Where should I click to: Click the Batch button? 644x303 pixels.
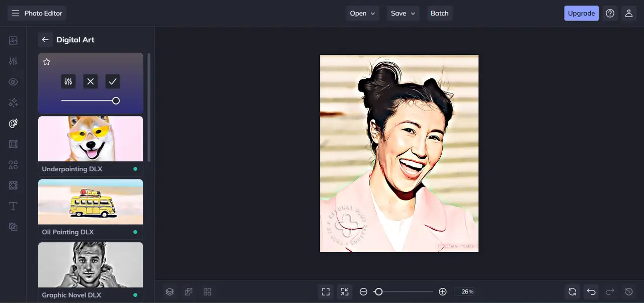[439, 13]
